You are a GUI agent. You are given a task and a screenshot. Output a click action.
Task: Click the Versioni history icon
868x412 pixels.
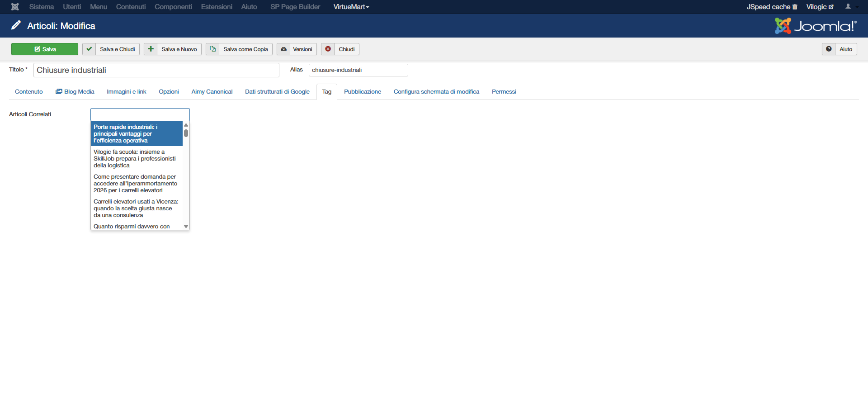[283, 49]
